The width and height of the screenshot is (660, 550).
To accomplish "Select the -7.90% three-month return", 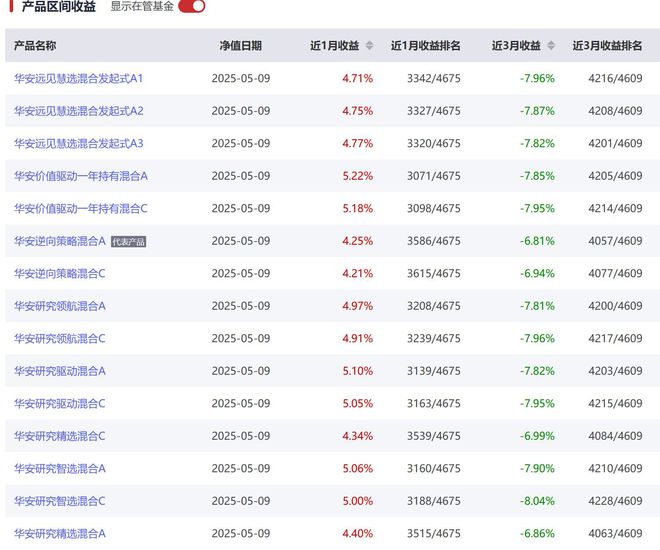I will coord(538,468).
